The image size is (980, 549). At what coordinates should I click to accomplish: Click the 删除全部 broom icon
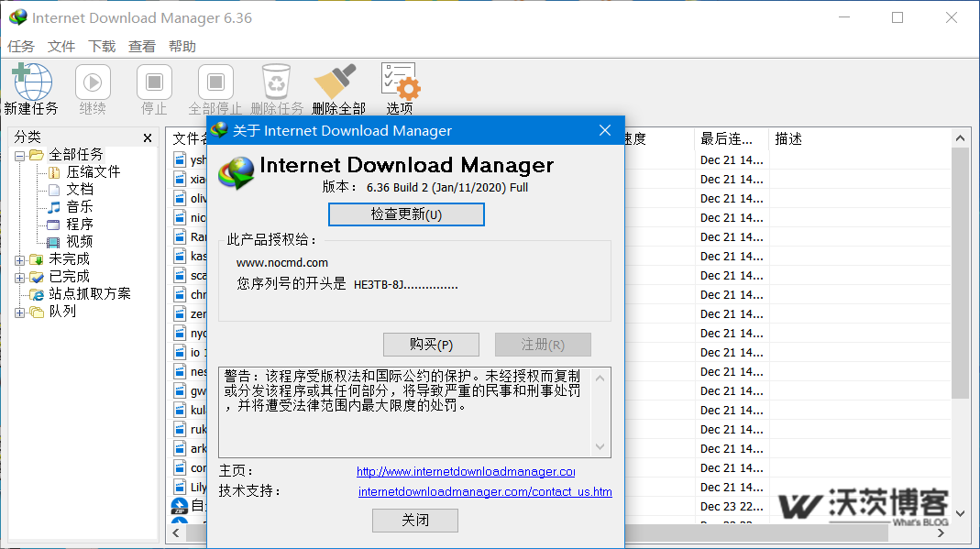pos(336,82)
